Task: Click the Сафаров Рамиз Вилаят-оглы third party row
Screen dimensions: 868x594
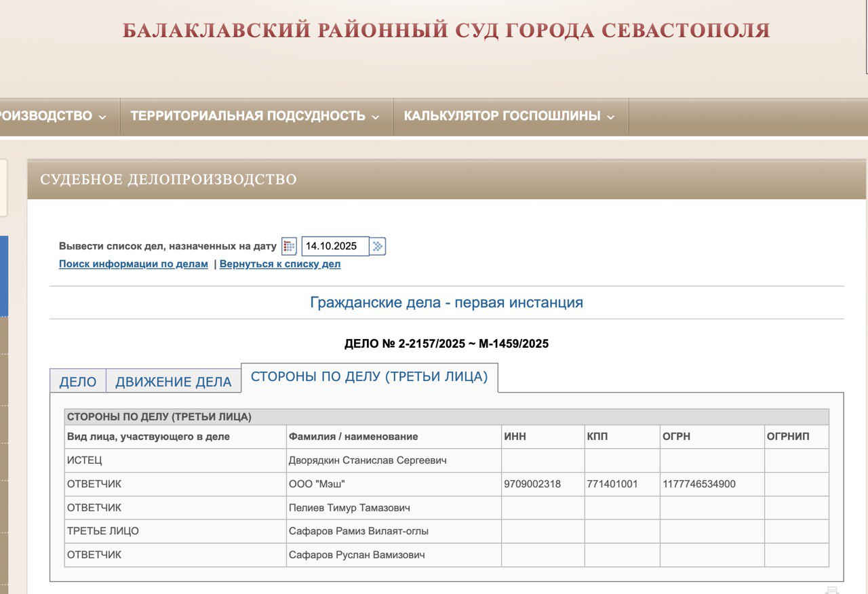Action: pos(359,531)
